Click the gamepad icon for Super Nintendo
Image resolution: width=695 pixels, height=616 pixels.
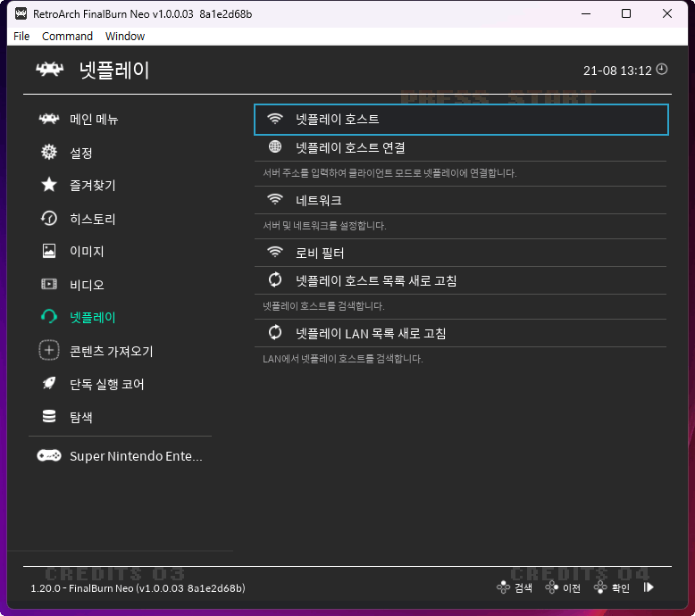coord(49,455)
